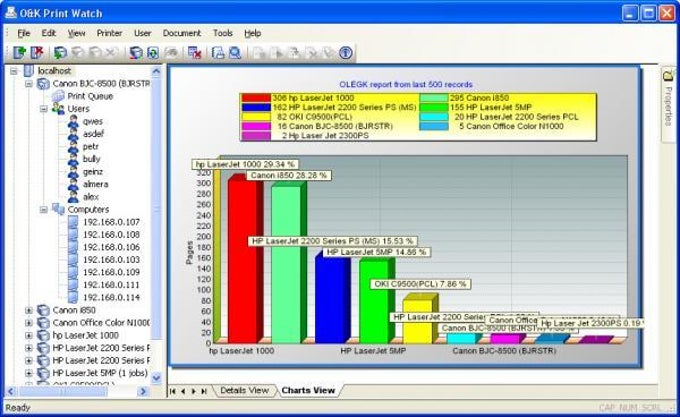Open the Document menu
The width and height of the screenshot is (680, 417).
click(182, 33)
